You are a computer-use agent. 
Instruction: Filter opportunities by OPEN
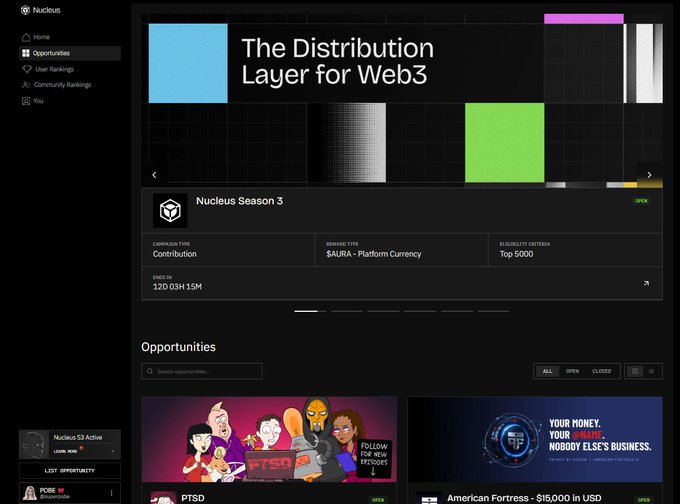click(572, 371)
